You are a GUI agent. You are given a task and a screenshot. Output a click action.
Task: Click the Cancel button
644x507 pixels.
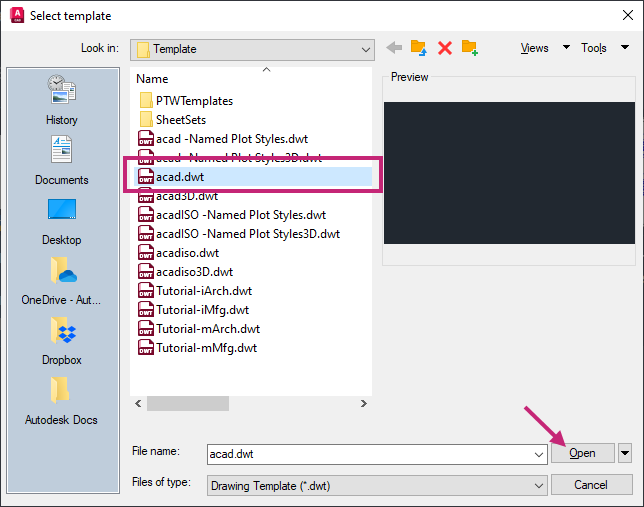tap(591, 485)
